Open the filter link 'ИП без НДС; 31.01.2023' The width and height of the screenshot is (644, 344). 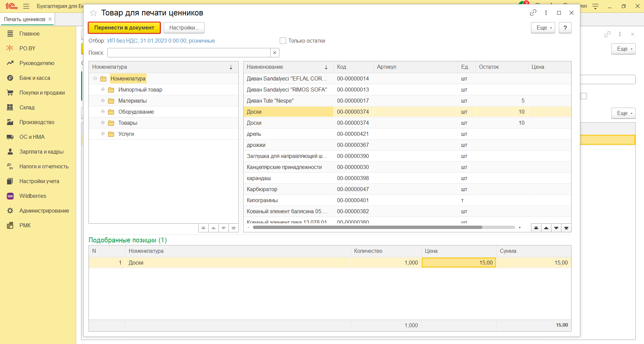pyautogui.click(x=161, y=41)
